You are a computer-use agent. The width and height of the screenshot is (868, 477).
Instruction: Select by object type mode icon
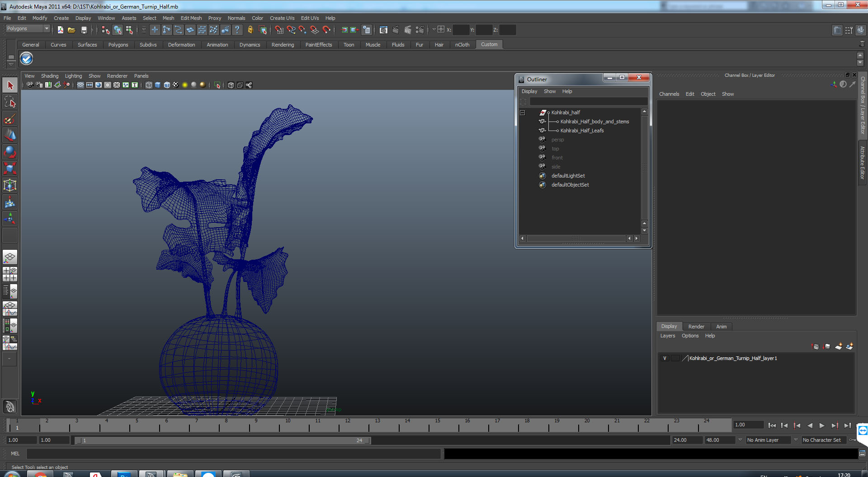click(118, 30)
